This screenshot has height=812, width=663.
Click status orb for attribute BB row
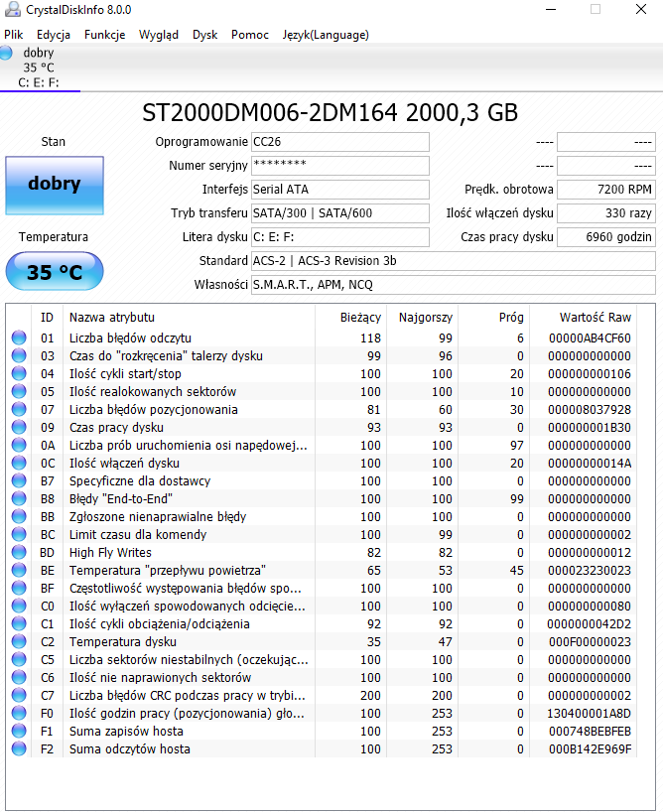click(x=19, y=516)
